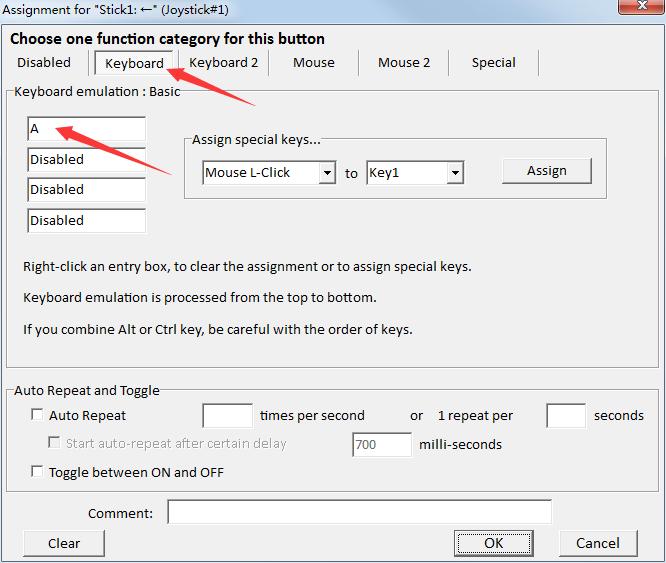Open the Special tab
Viewport: 666px width, 563px height.
[494, 62]
